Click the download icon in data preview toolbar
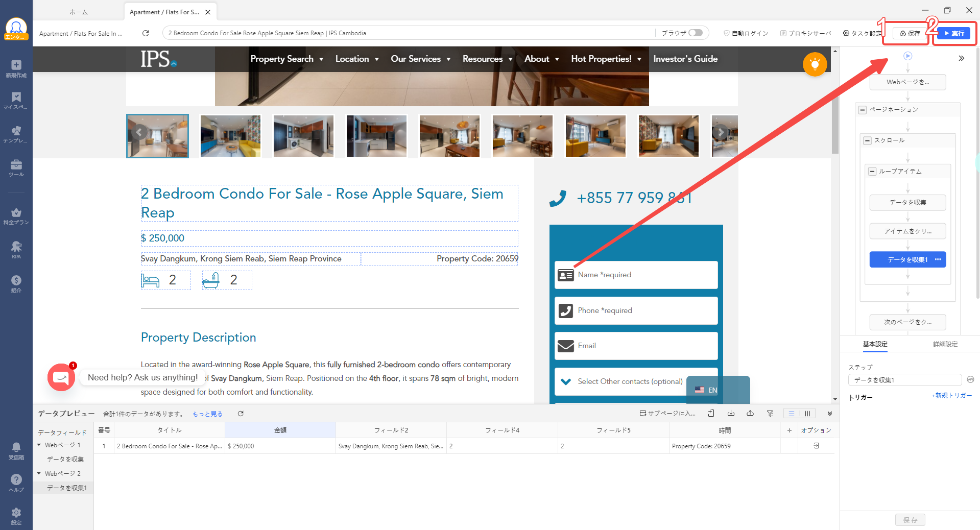Image resolution: width=980 pixels, height=530 pixels. coord(731,414)
